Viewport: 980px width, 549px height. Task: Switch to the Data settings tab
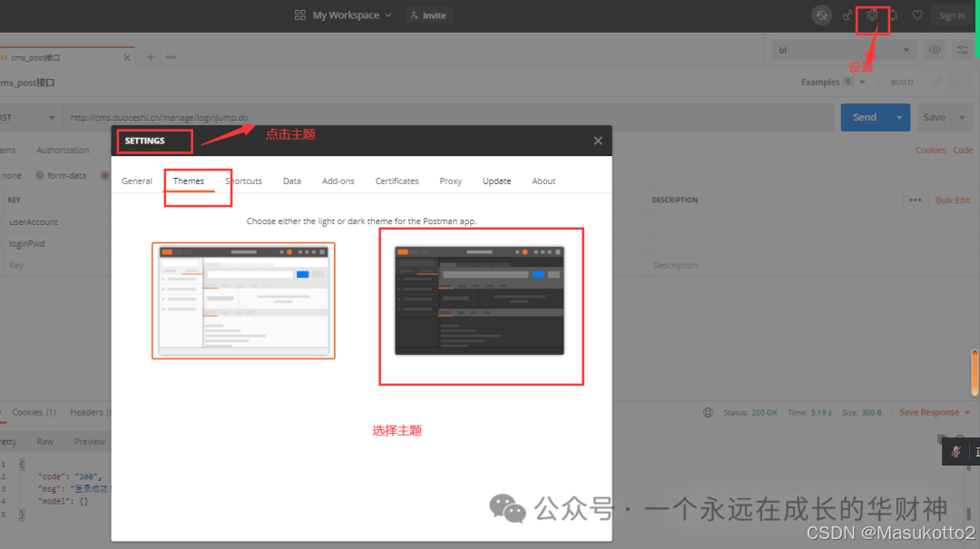click(x=292, y=181)
